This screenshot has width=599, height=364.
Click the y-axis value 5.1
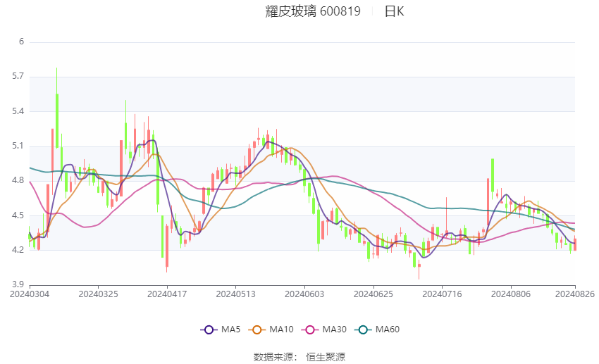[18, 146]
